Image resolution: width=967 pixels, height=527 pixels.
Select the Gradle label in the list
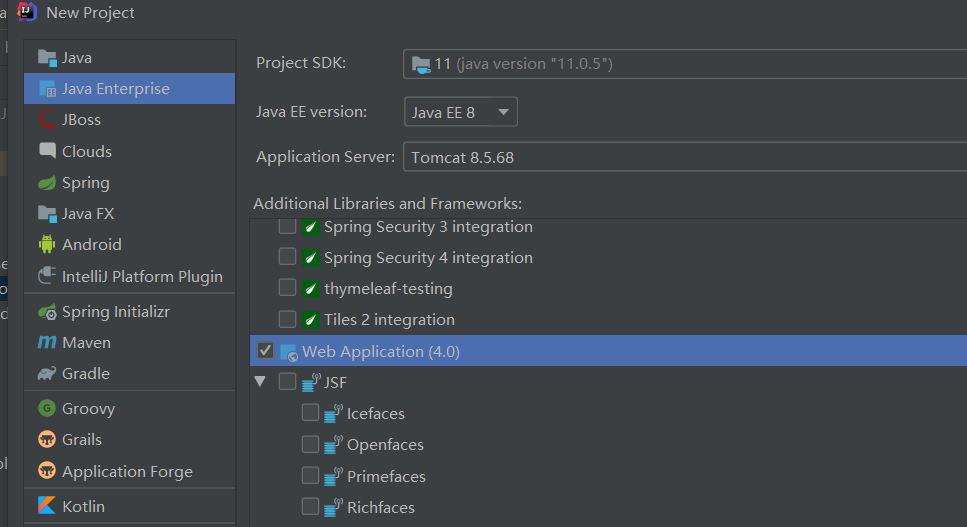(86, 374)
